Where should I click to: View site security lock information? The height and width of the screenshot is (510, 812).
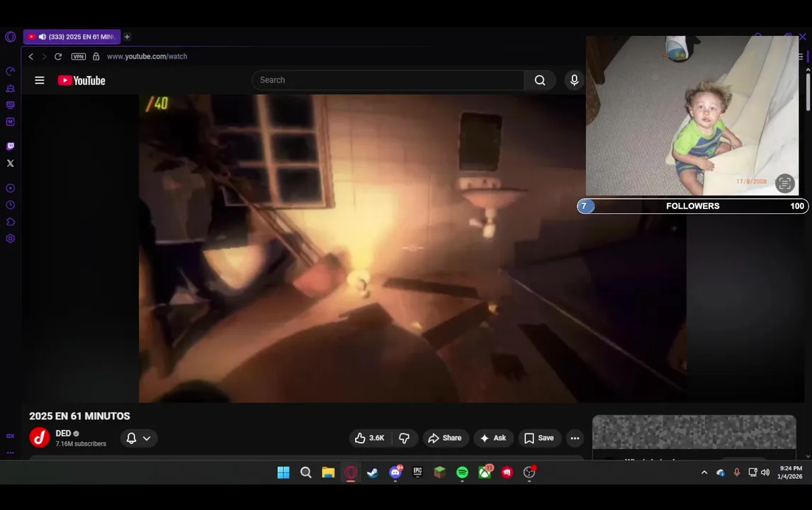[96, 57]
